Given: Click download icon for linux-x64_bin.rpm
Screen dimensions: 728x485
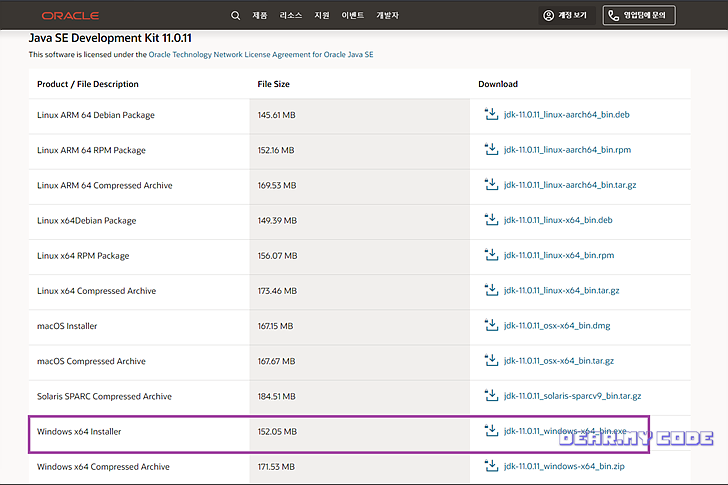Looking at the screenshot, I should tap(491, 255).
